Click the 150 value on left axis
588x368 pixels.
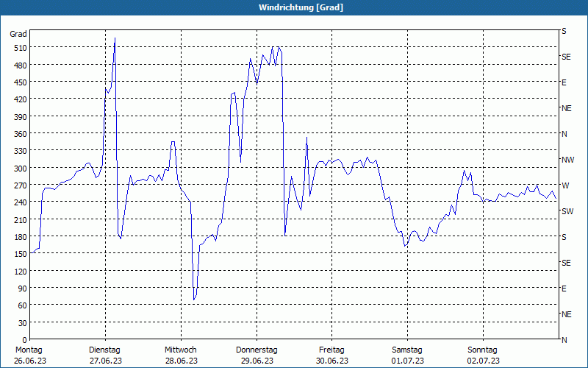(21, 254)
